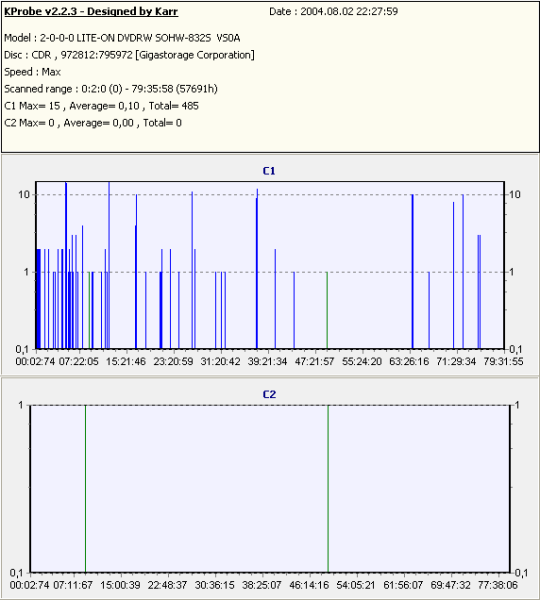Screen dimensions: 540x600
Task: Click the green C2 marker near 07:11:67
Action: [x=85, y=489]
